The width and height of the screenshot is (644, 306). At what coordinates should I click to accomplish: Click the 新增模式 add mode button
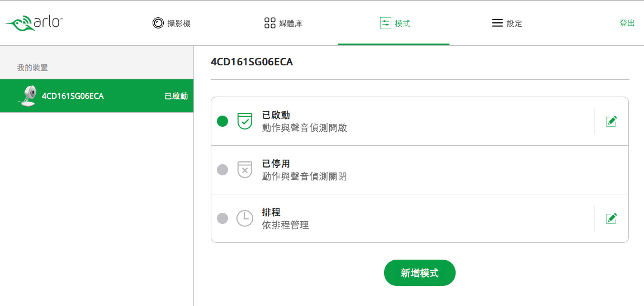click(420, 272)
